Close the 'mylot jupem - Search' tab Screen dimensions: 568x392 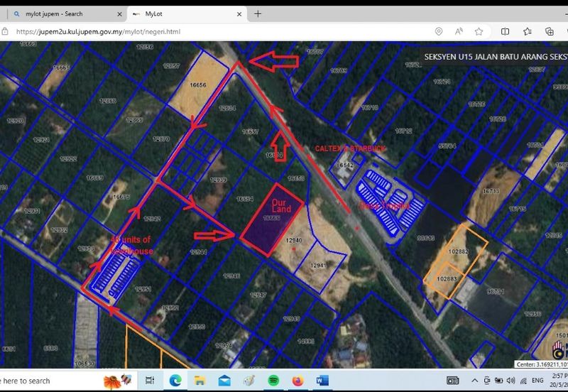point(119,14)
